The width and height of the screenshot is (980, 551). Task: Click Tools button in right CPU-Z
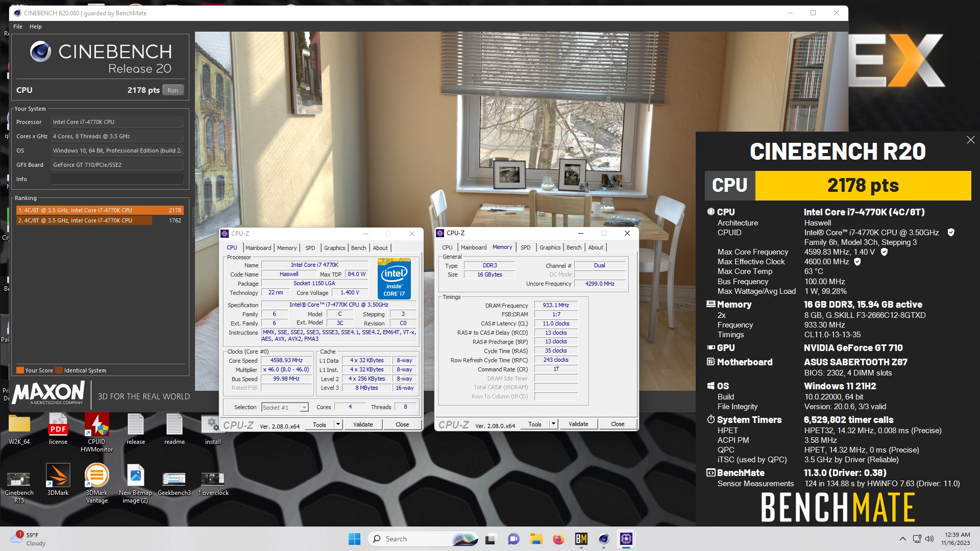point(535,424)
